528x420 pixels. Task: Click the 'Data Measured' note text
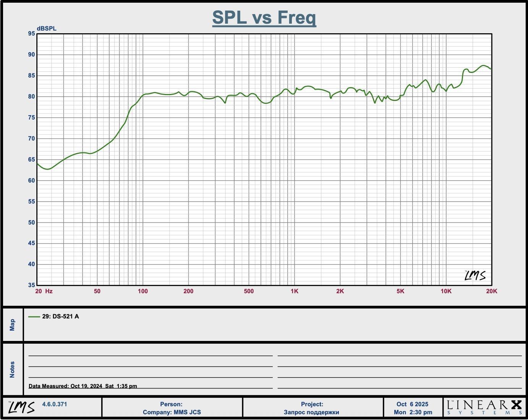pos(83,386)
